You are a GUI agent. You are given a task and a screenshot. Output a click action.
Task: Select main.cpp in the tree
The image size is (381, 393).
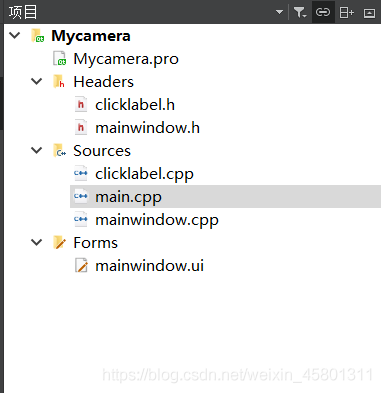pos(128,197)
